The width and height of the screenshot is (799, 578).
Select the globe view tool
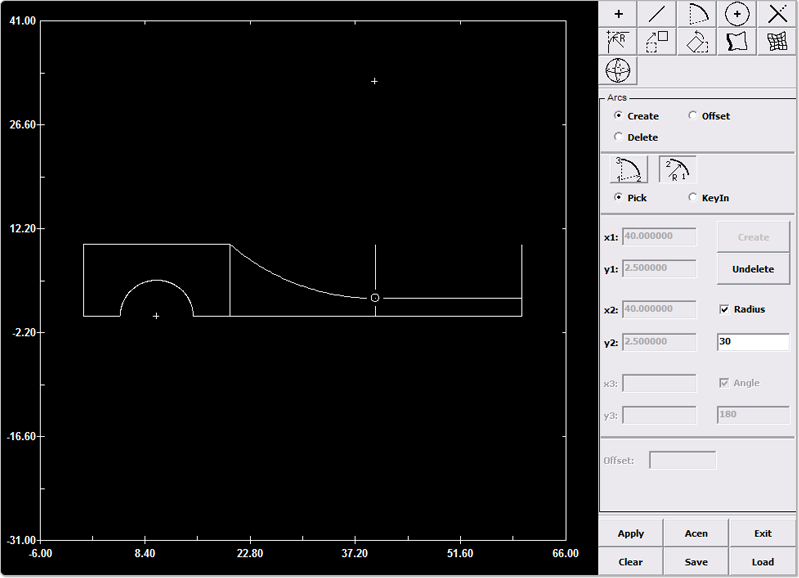(618, 70)
